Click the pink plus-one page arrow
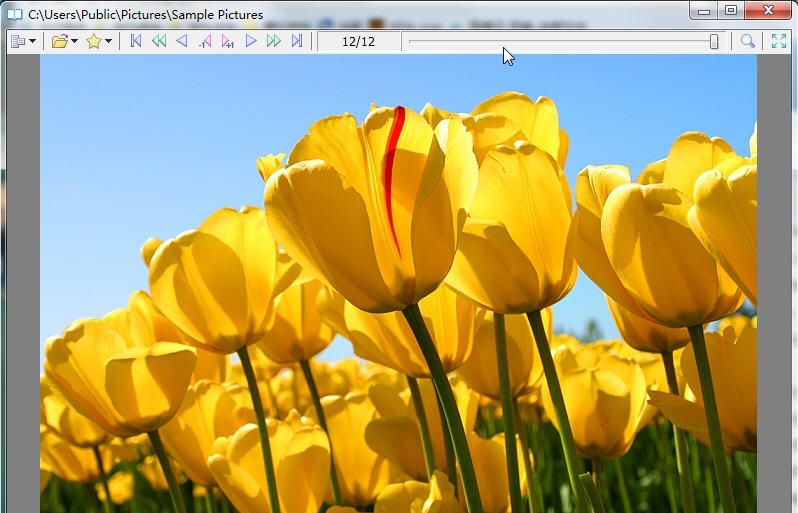This screenshot has height=513, width=798. pos(228,41)
